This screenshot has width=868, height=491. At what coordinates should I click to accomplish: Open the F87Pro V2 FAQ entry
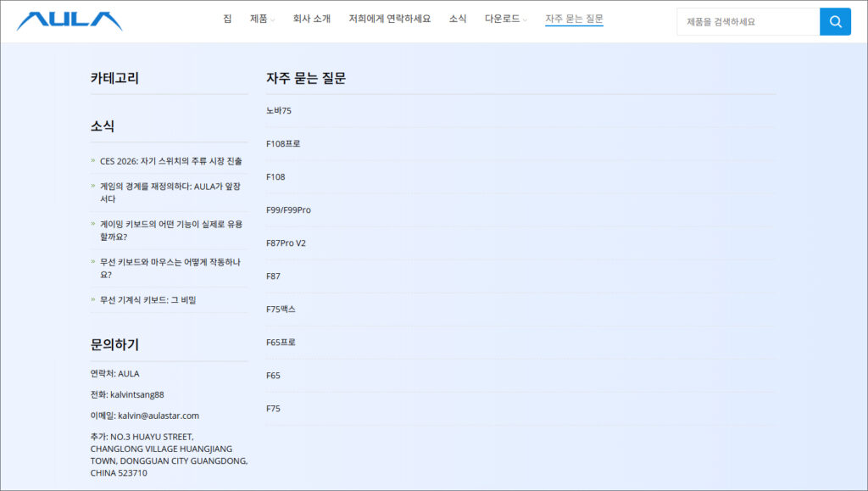coord(286,243)
